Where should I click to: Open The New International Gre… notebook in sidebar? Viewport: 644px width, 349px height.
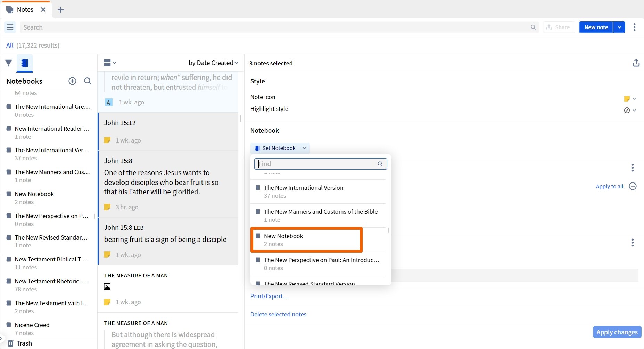click(48, 111)
